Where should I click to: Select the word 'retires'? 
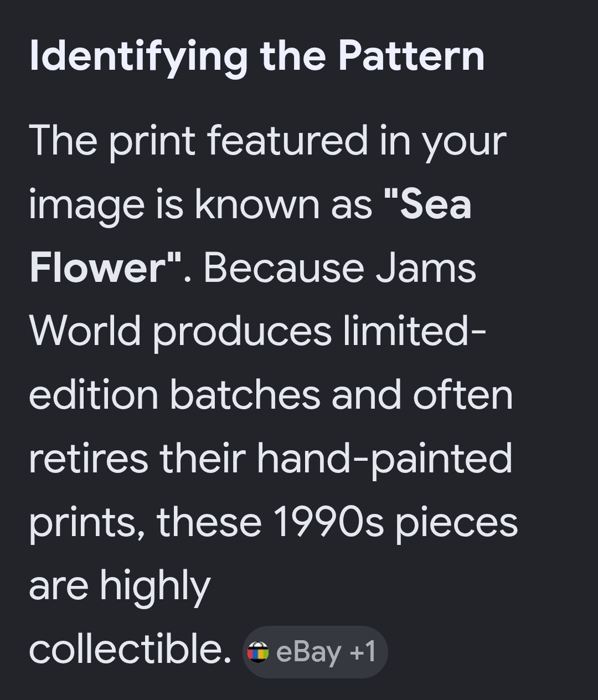[x=89, y=459]
